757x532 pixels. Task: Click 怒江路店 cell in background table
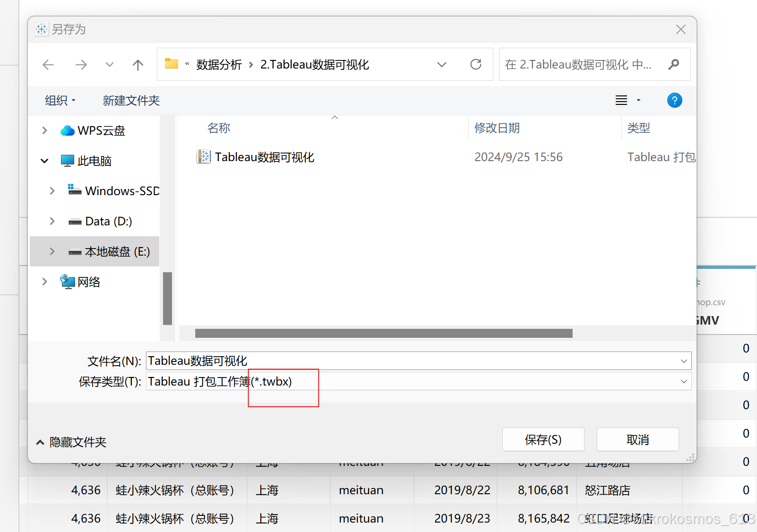point(608,490)
